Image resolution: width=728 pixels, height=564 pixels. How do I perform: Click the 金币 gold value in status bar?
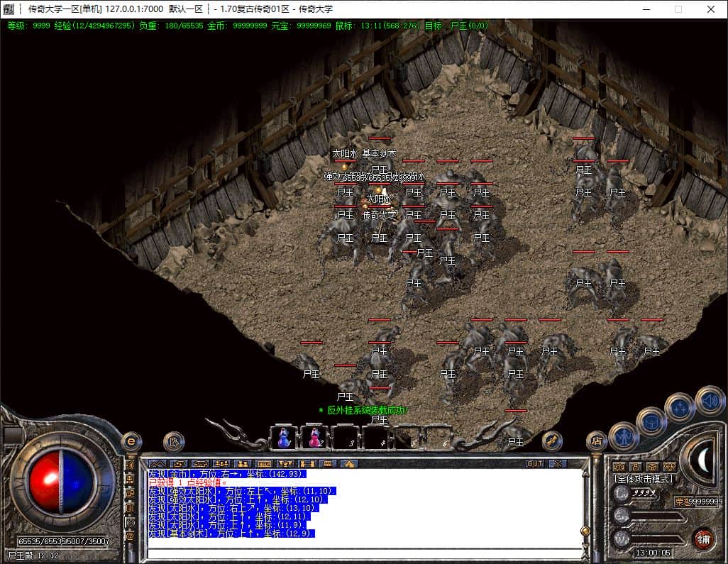point(237,26)
